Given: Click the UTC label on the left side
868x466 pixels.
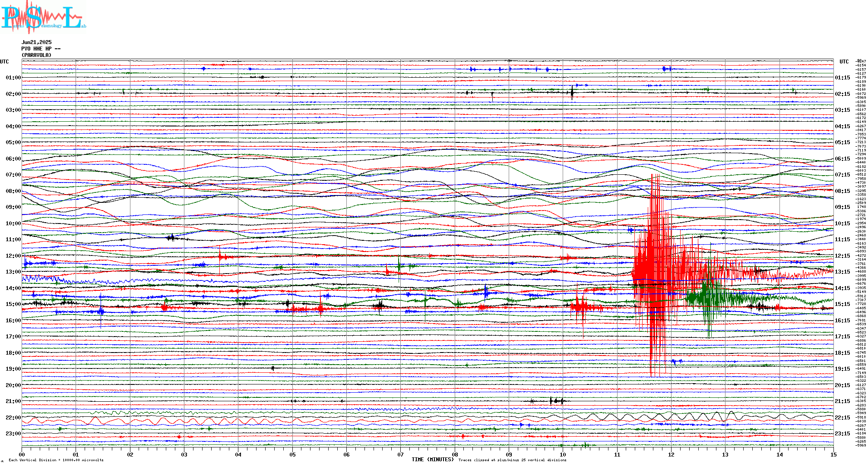Looking at the screenshot, I should (4, 62).
